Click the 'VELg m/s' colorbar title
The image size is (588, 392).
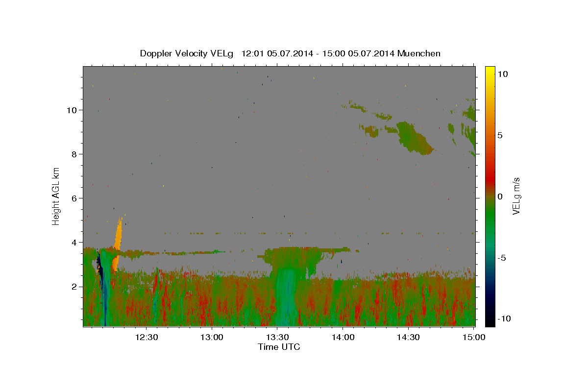(516, 196)
